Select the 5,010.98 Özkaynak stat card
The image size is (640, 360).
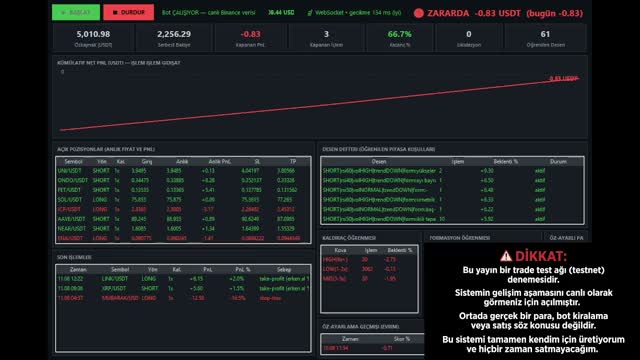click(x=93, y=38)
